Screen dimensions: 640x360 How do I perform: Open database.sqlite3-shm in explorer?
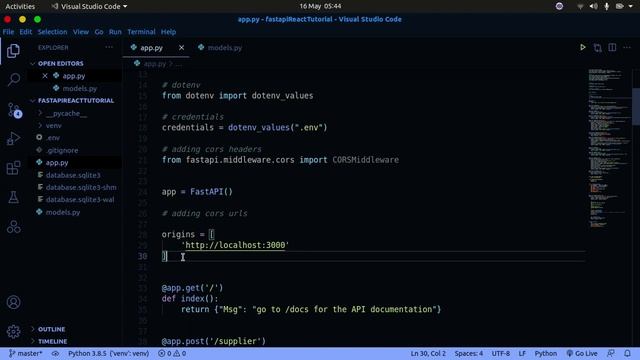click(x=81, y=187)
